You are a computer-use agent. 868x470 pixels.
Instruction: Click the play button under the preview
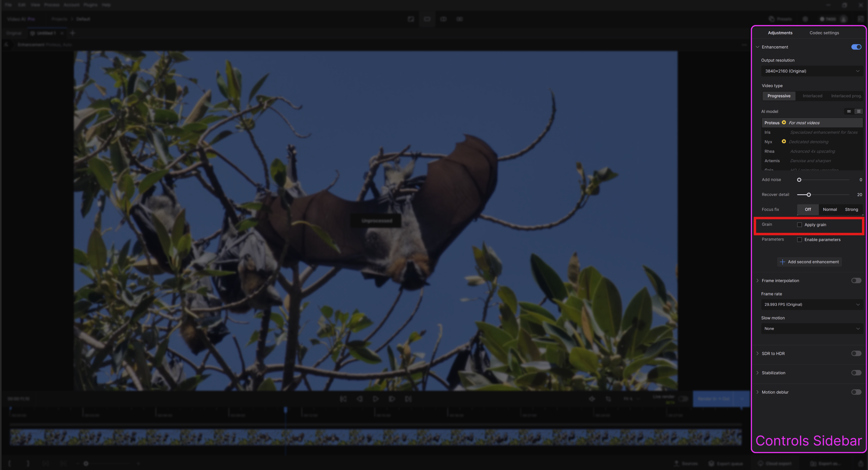pos(376,399)
